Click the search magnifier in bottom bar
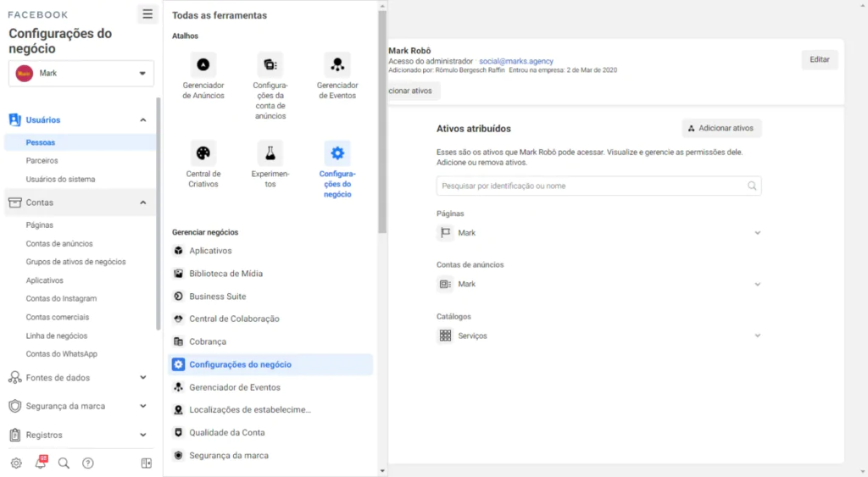 coord(64,463)
